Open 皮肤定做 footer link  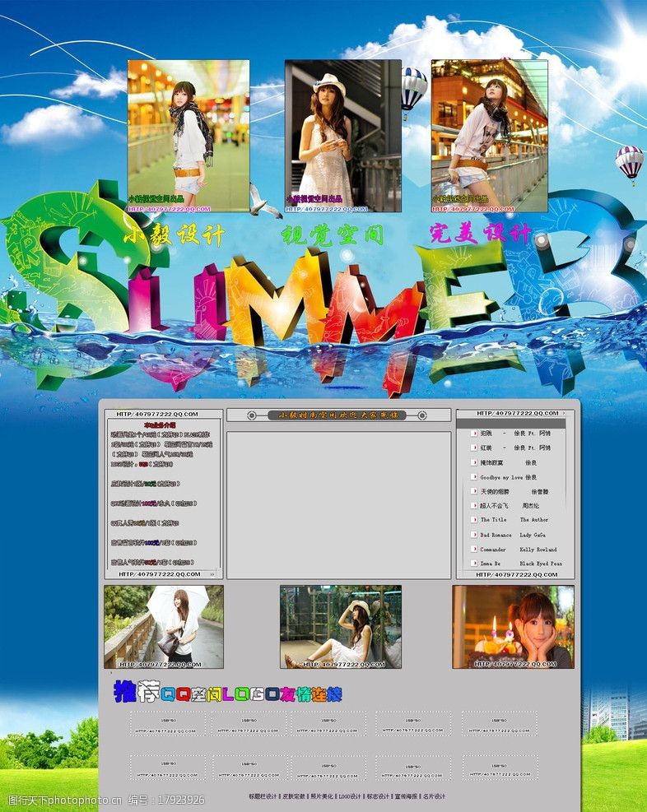[296, 796]
